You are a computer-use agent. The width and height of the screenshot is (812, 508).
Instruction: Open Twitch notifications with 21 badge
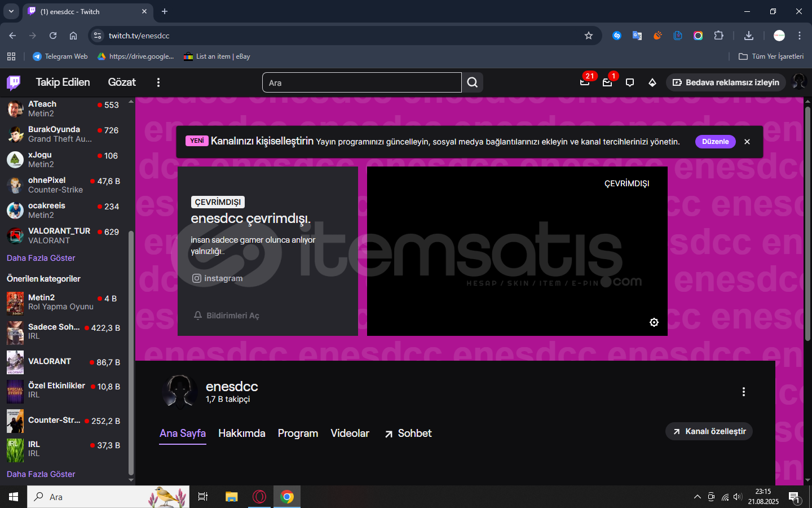(x=585, y=82)
